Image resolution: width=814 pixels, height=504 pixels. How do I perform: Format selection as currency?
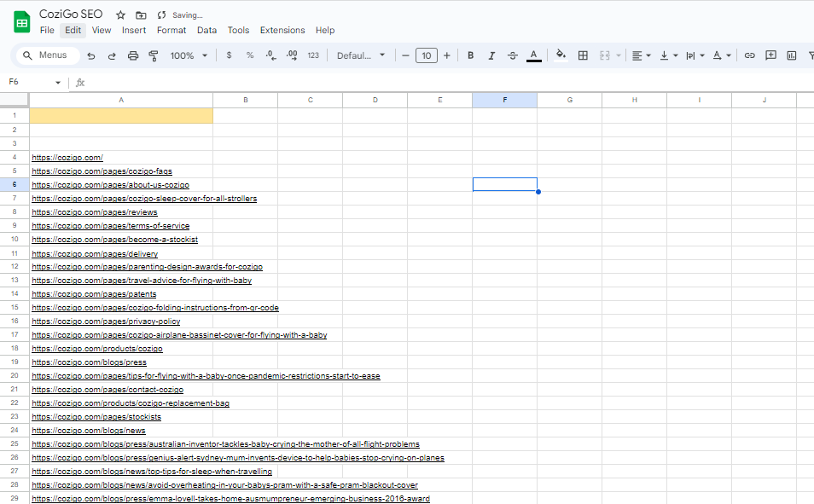tap(228, 55)
